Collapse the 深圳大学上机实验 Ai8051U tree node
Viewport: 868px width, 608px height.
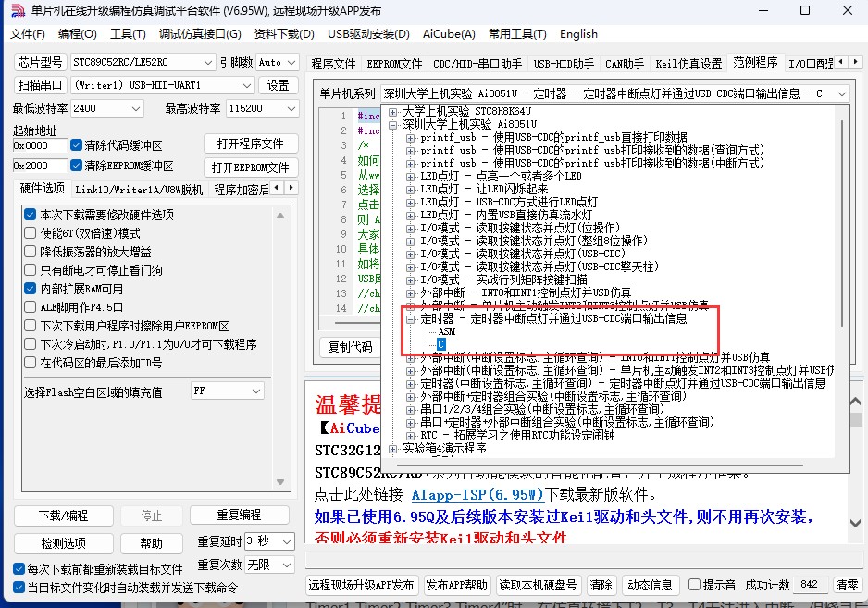coord(393,125)
